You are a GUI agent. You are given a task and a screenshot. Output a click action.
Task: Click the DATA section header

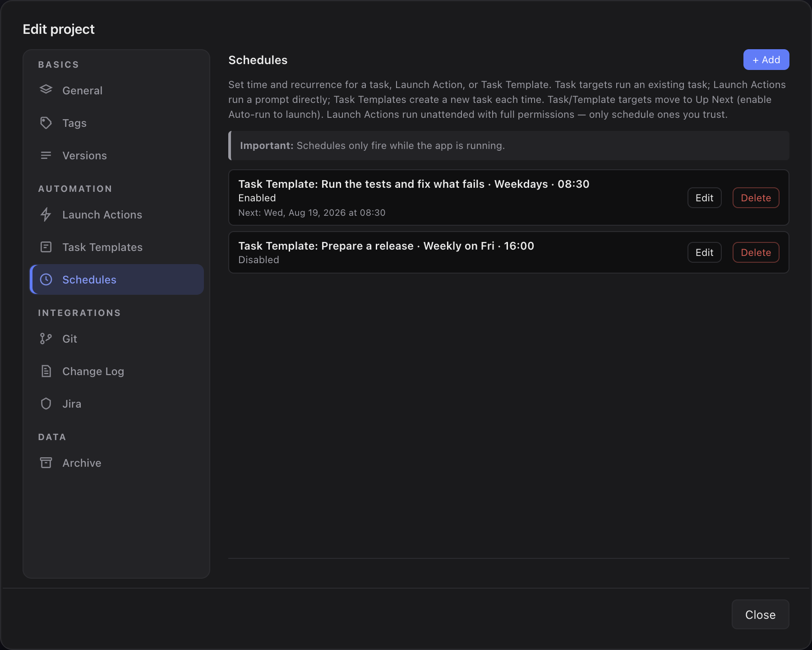52,437
